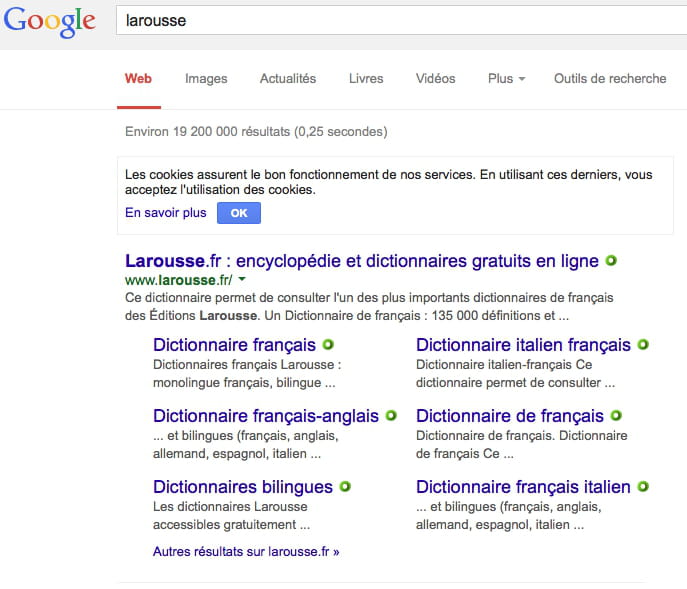The width and height of the screenshot is (687, 589).
Task: Click Autres résultats sur larousse.fr link
Action: click(246, 551)
